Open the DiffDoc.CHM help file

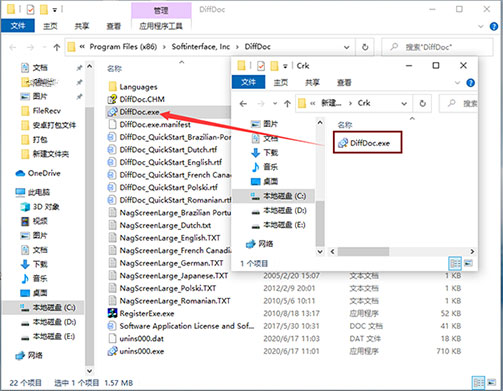[x=136, y=99]
